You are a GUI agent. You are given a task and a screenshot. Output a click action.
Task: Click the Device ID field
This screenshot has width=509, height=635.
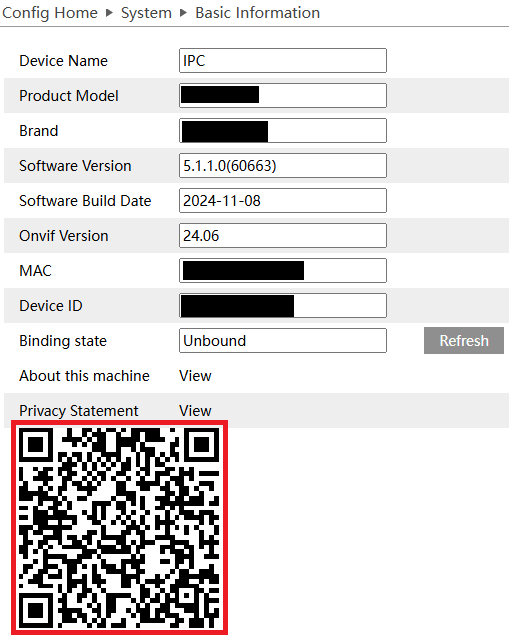(283, 306)
